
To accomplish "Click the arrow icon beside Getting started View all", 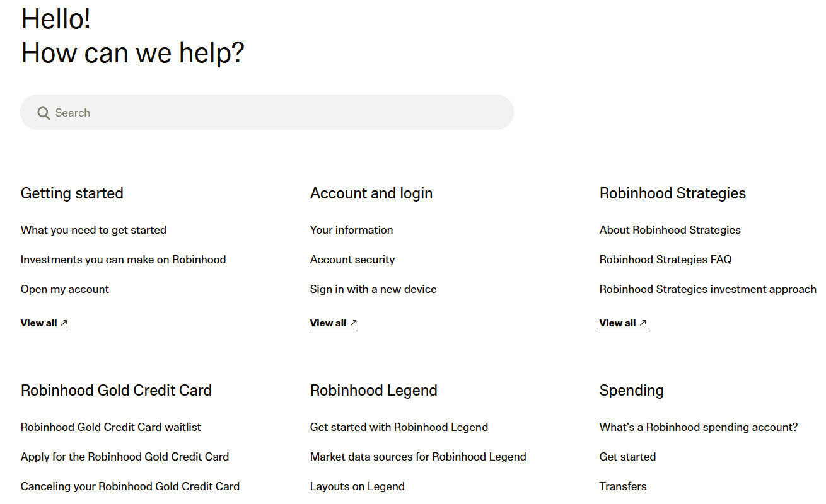I will click(x=64, y=322).
